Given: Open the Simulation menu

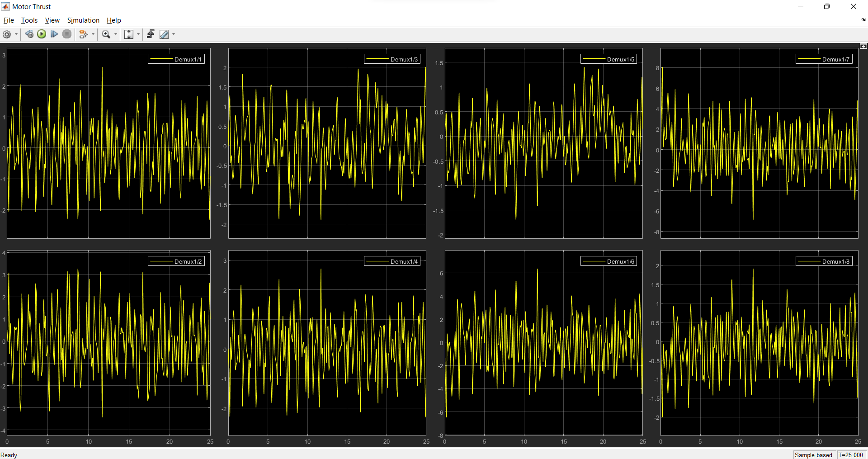Looking at the screenshot, I should (83, 20).
